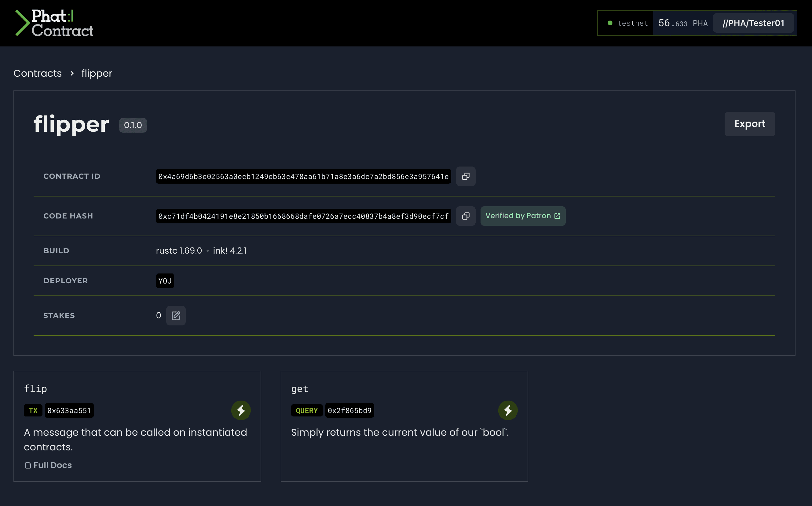
Task: Open the //PHA/Tester01 account selector
Action: (x=753, y=23)
